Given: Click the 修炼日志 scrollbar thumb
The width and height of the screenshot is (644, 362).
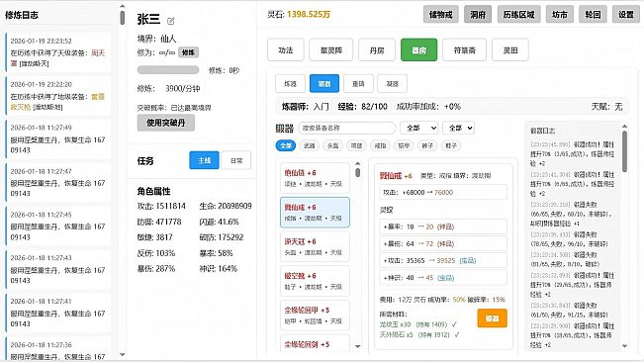Looking at the screenshot, I should (122, 18).
